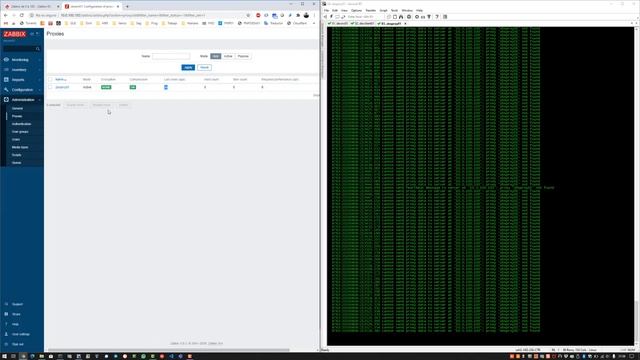The width and height of the screenshot is (640, 360).
Task: Open the proxy name link in the table
Action: tap(62, 87)
